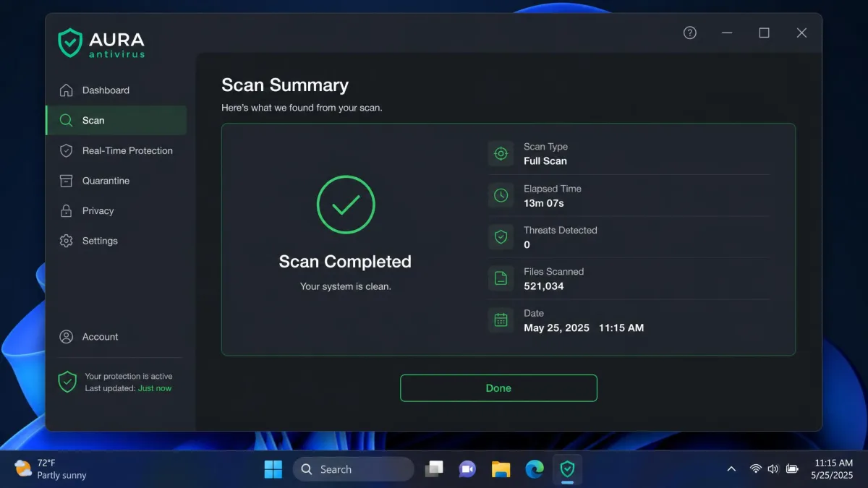Maximize the Aura antivirus window
This screenshot has width=868, height=488.
tap(764, 33)
